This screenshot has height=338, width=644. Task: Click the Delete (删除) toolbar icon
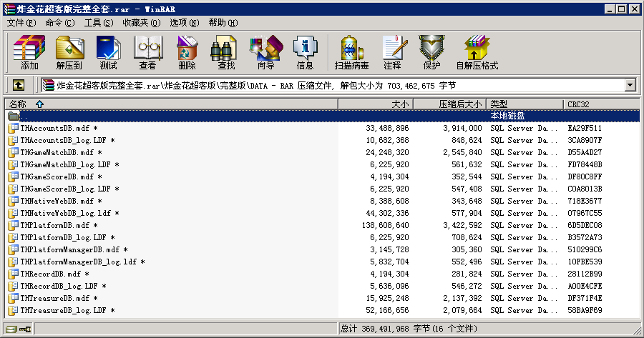tap(187, 52)
